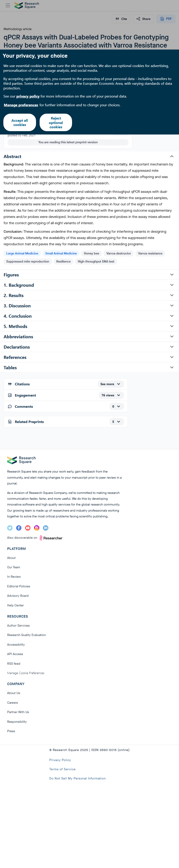This screenshot has height=868, width=179.
Task: Open the Manage preferences link
Action: [x=21, y=105]
